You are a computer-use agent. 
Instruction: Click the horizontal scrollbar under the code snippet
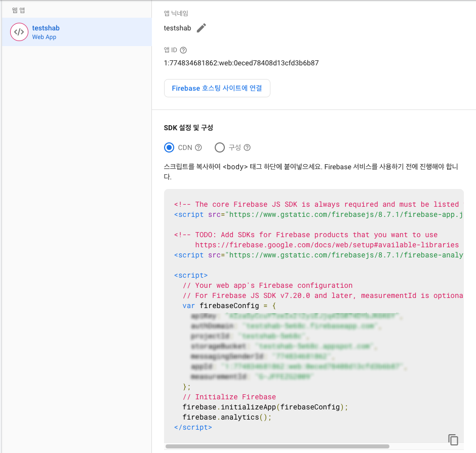277,446
